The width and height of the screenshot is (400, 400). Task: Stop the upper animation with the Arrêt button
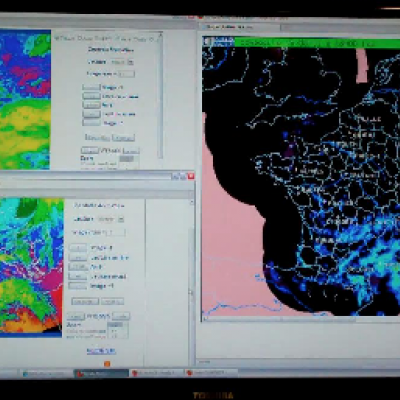(91, 105)
